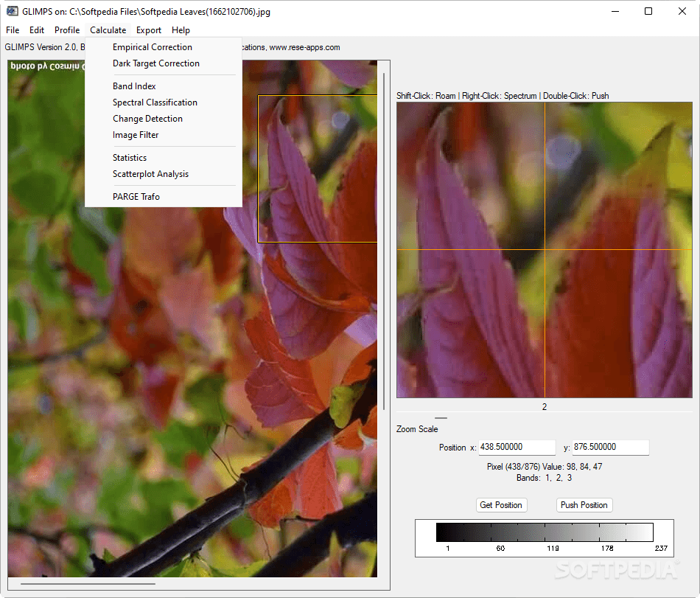Viewport: 700px width, 598px height.
Task: Open the Export menu
Action: coord(149,30)
